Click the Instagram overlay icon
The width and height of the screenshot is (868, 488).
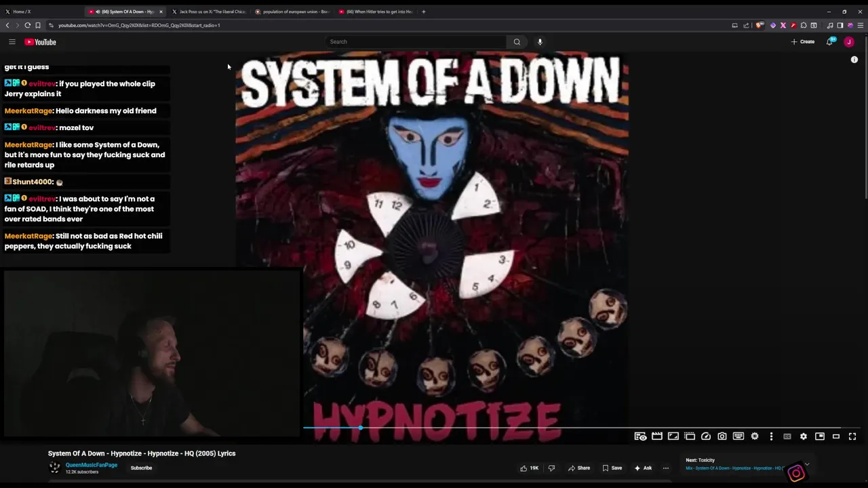pos(796,472)
